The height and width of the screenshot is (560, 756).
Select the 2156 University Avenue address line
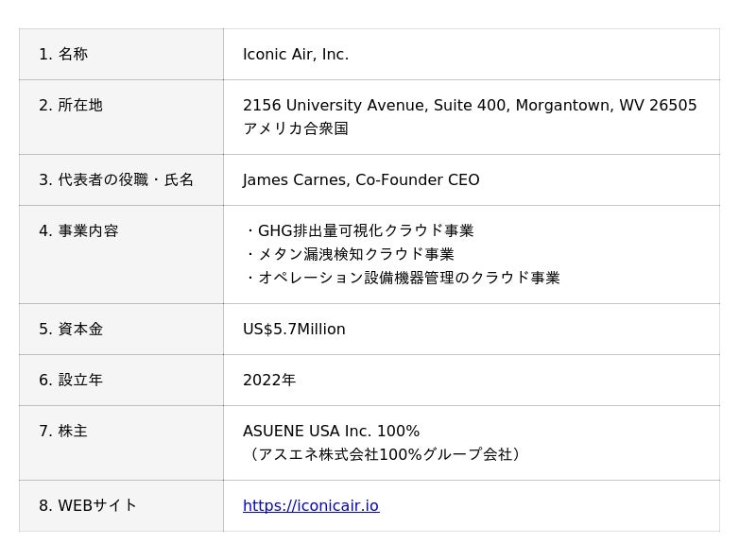(x=470, y=106)
